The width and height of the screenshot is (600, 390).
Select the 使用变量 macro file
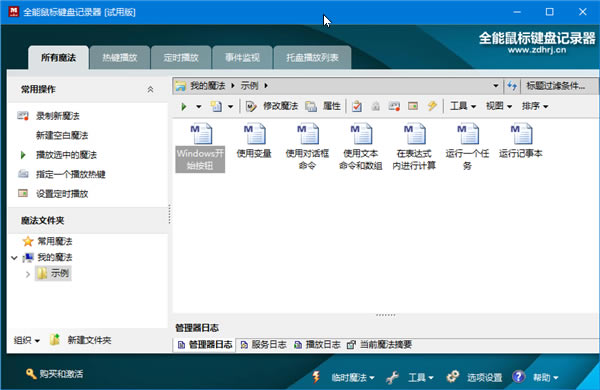pyautogui.click(x=254, y=141)
